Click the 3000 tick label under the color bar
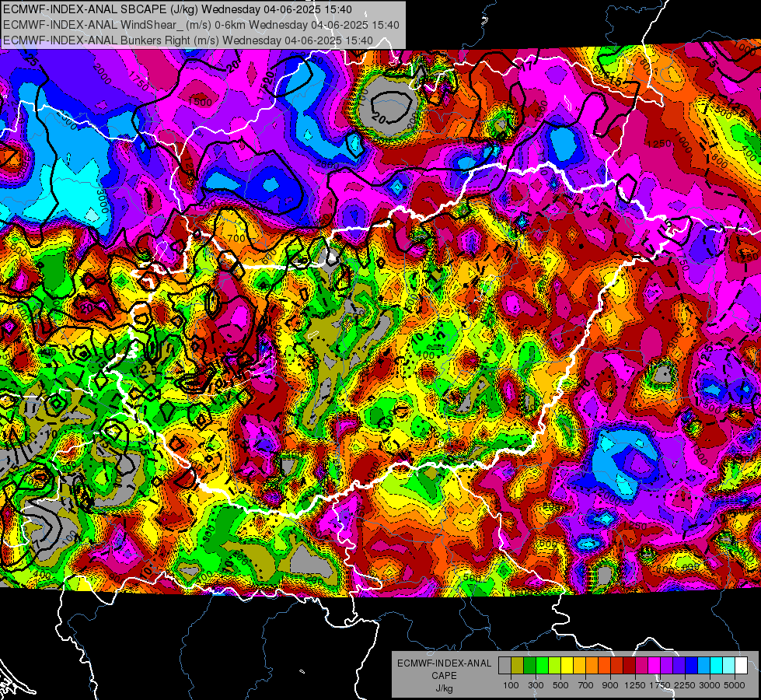 click(x=710, y=685)
